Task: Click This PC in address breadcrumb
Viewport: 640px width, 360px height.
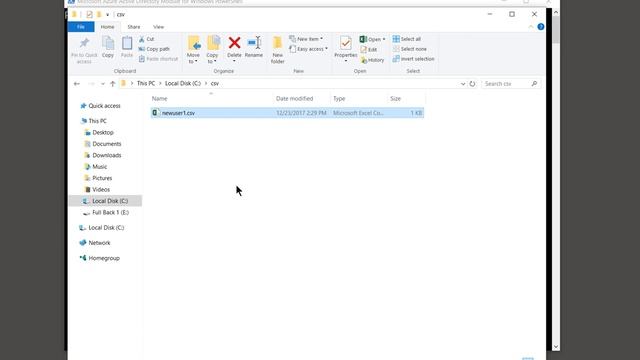Action: point(146,83)
